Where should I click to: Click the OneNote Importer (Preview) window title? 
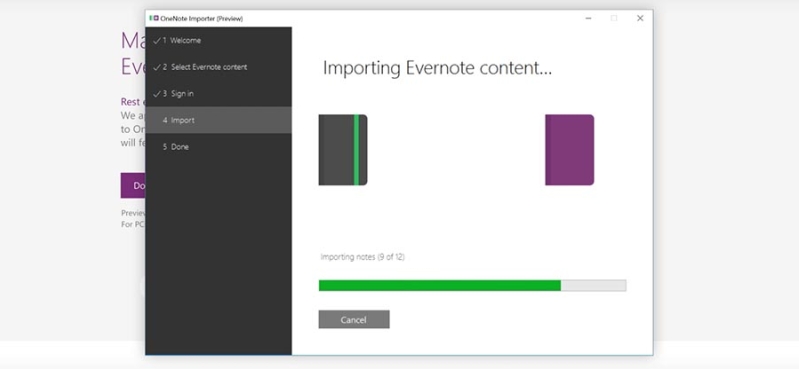tap(201, 18)
